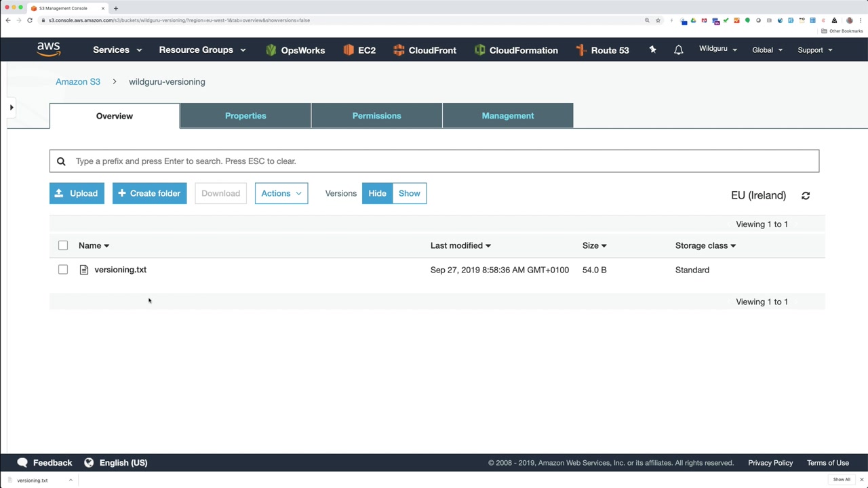Change language from English (US)
The width and height of the screenshot is (868, 488).
[x=123, y=463]
